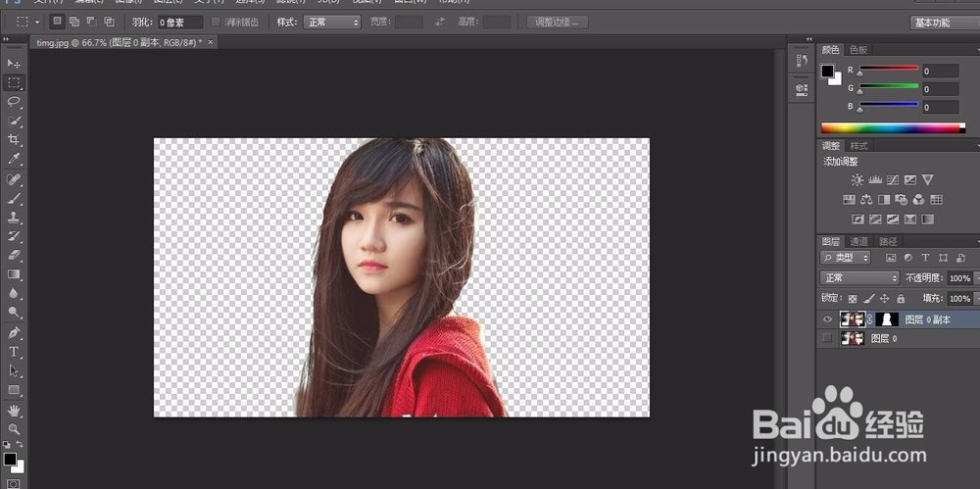Image resolution: width=980 pixels, height=489 pixels.
Task: Click the 羽化 input field
Action: pyautogui.click(x=180, y=22)
